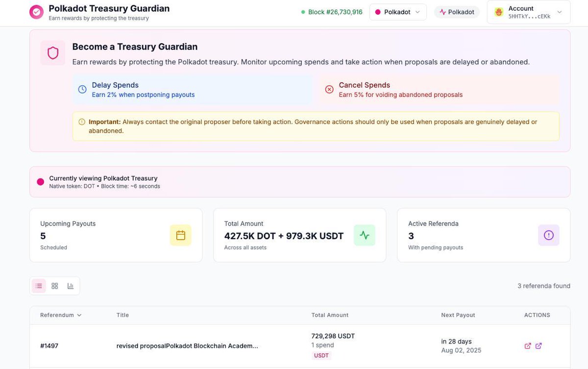The height and width of the screenshot is (369, 588).
Task: Switch to grid view
Action: 55,286
